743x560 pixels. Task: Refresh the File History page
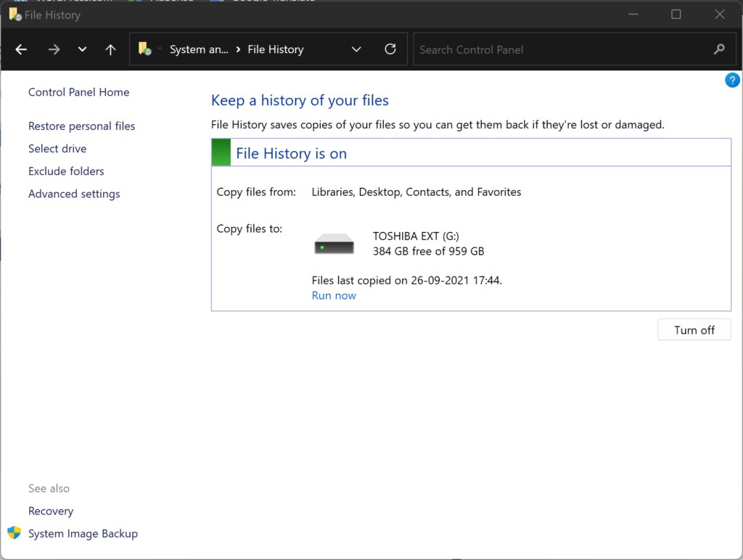(x=390, y=49)
